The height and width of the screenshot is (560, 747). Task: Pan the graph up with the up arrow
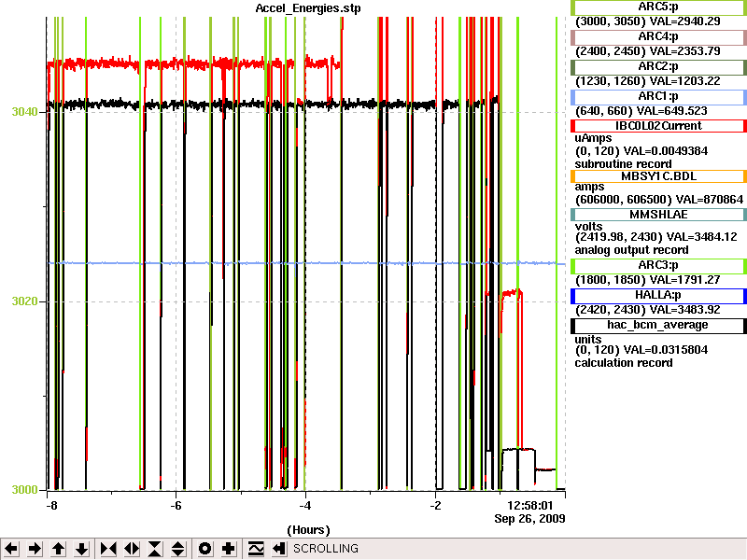58,549
